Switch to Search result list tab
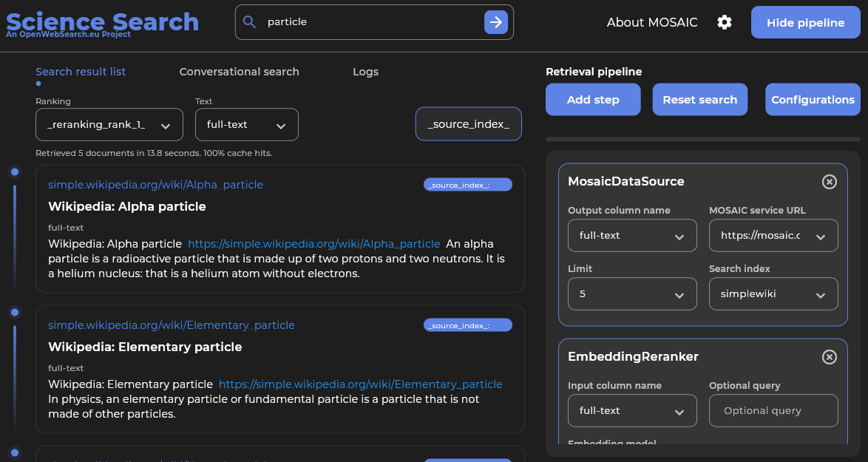This screenshot has width=868, height=462. (81, 72)
